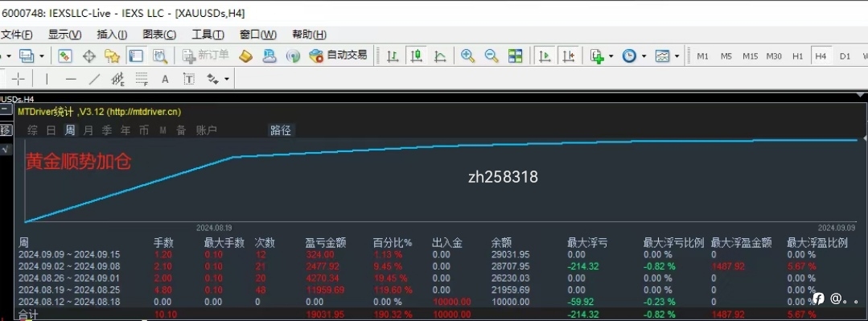Switch MTDriver stats to 月 monthly tab
The width and height of the screenshot is (868, 321).
point(88,130)
